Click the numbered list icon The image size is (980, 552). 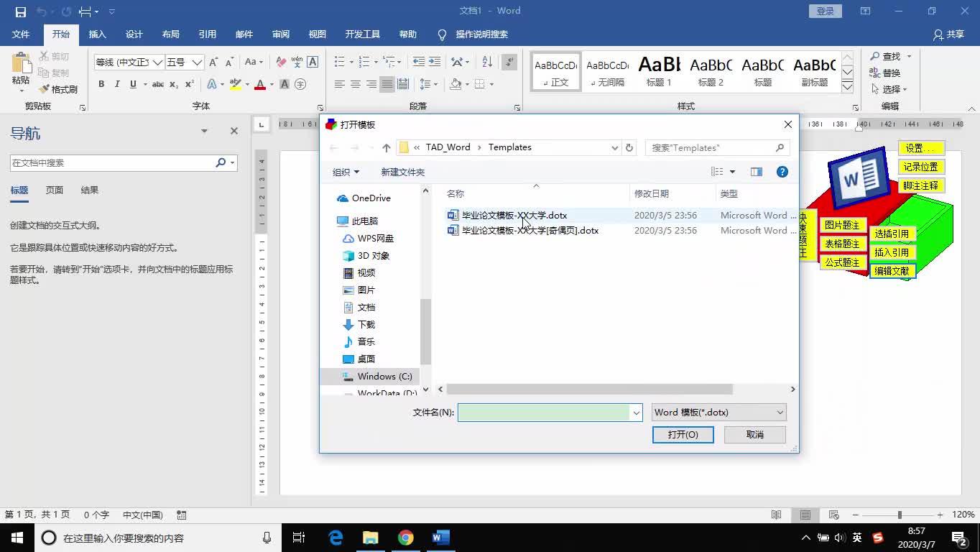364,63
